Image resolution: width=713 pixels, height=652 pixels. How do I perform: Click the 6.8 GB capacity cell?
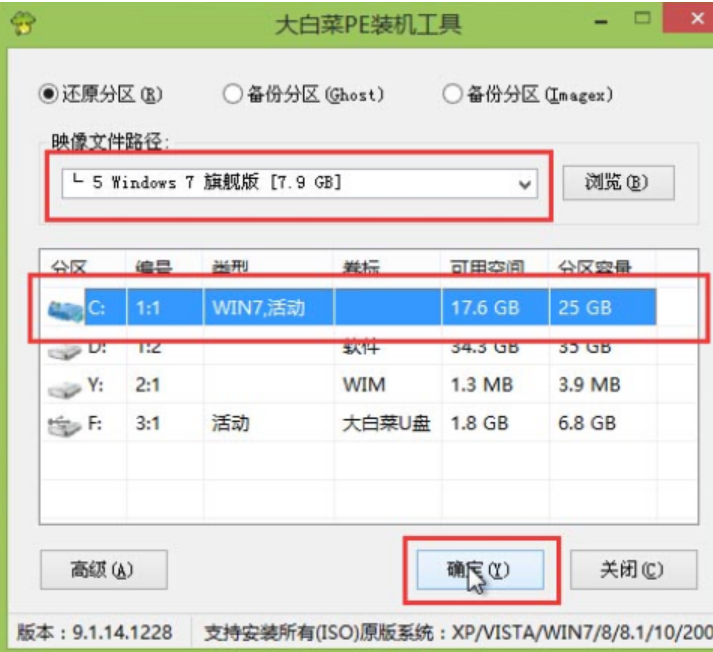pyautogui.click(x=587, y=423)
